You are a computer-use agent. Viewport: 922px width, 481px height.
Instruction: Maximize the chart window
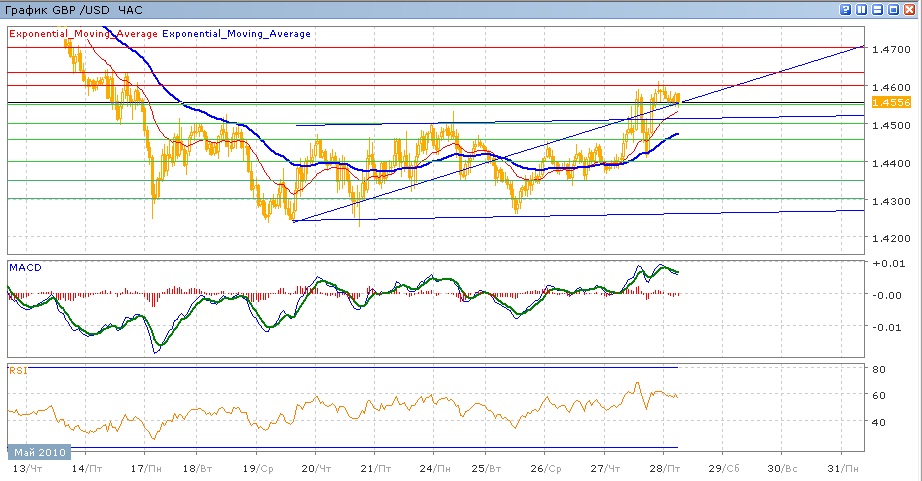tap(894, 10)
